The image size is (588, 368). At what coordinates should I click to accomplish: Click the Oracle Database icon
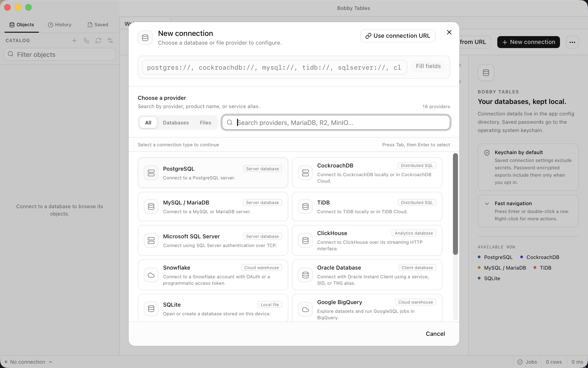tap(305, 275)
